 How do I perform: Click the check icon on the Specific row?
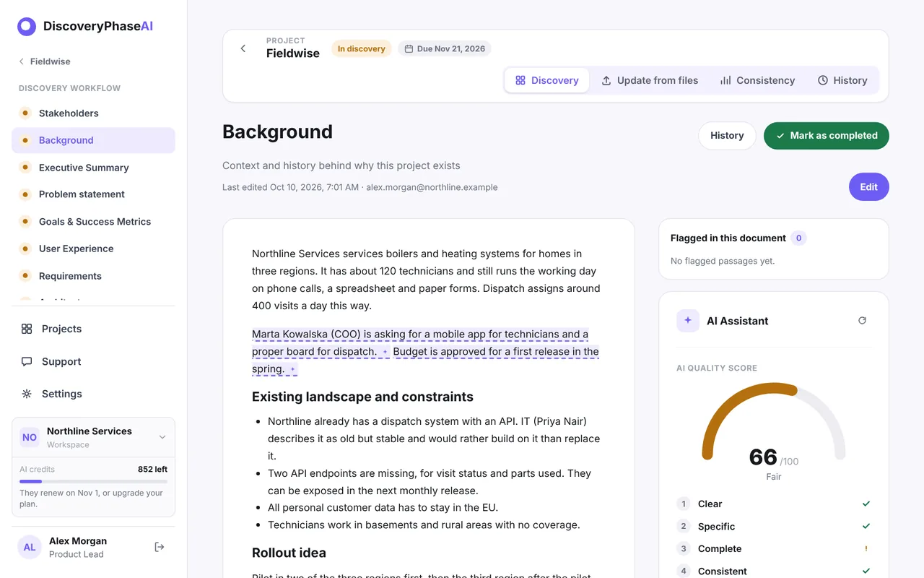tap(866, 526)
